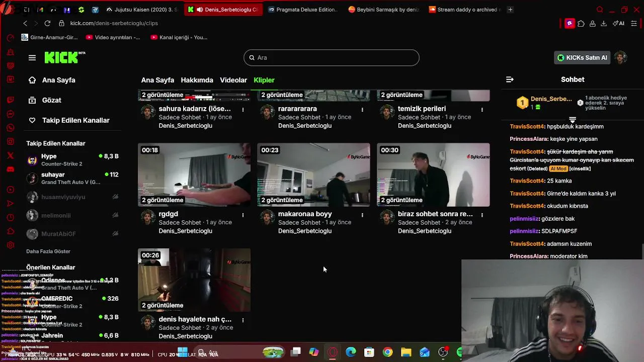The height and width of the screenshot is (362, 644).
Task: Expand the chat leaderboard drag handle
Action: (573, 119)
